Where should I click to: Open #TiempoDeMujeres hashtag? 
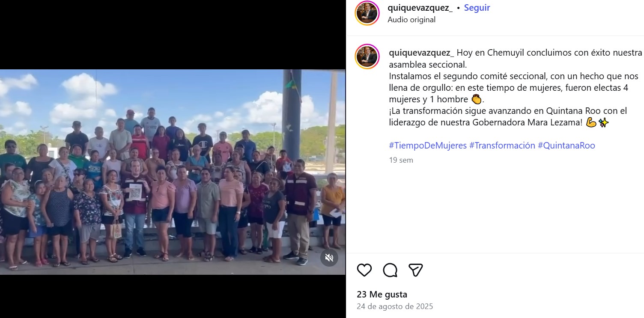pyautogui.click(x=428, y=146)
